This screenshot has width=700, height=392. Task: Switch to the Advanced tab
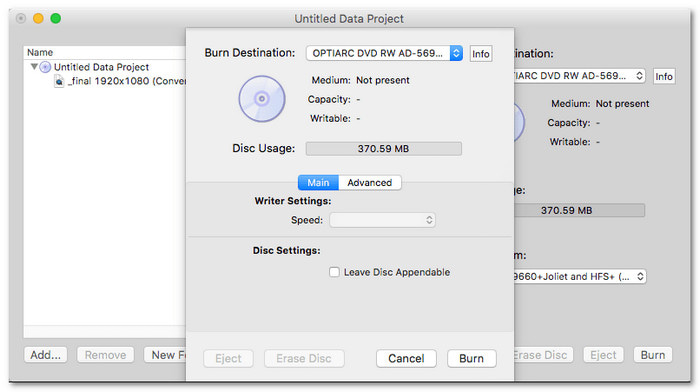click(370, 183)
